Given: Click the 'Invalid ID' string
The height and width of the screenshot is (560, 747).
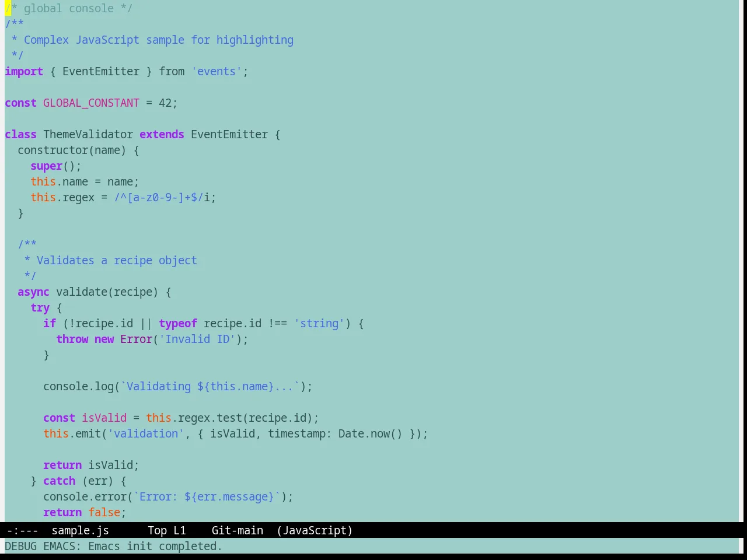Looking at the screenshot, I should [x=197, y=339].
